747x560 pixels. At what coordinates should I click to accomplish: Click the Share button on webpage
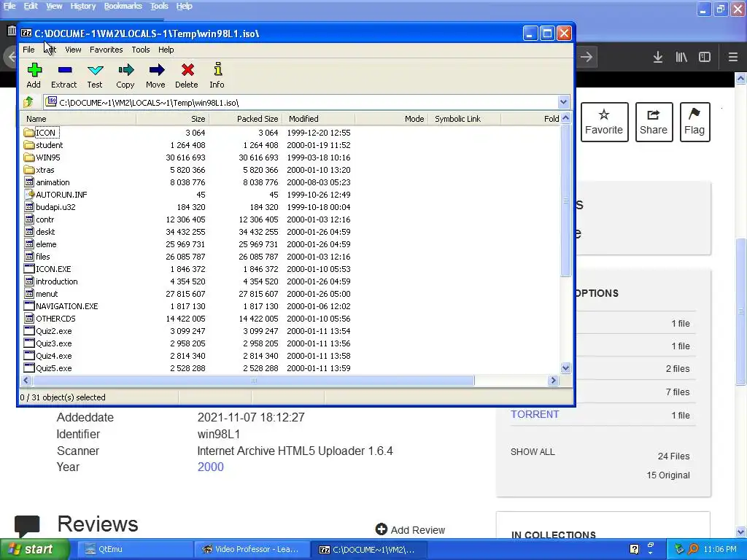654,122
